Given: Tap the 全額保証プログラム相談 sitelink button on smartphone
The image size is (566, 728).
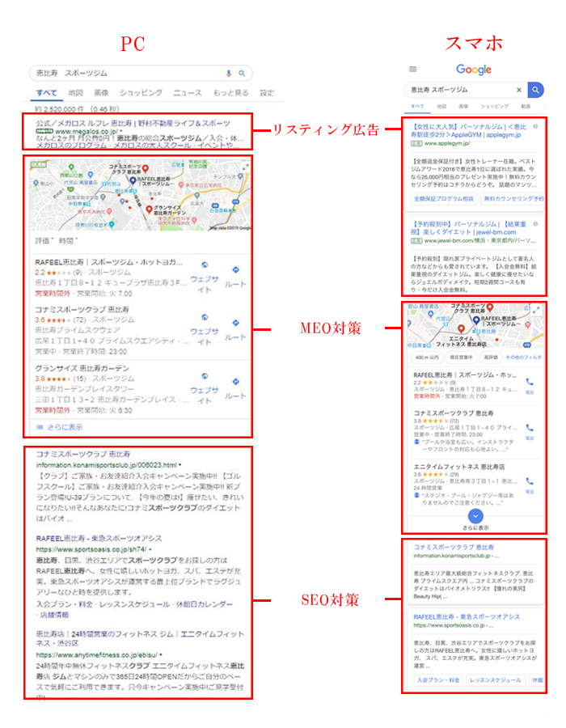Looking at the screenshot, I should click(x=444, y=199).
